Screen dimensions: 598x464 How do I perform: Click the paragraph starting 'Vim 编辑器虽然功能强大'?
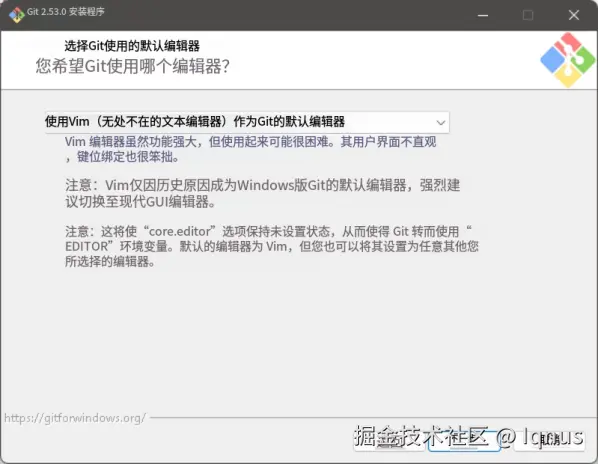[251, 149]
